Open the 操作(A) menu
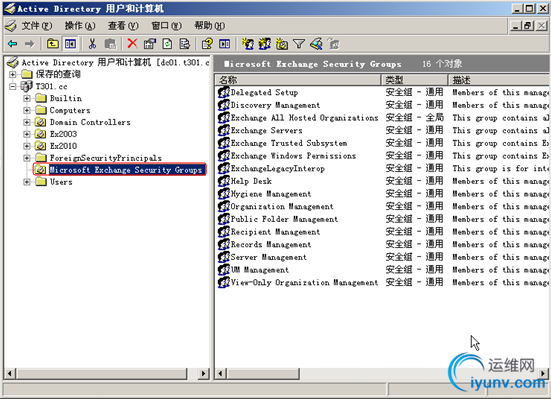The height and width of the screenshot is (399, 551). [80, 26]
